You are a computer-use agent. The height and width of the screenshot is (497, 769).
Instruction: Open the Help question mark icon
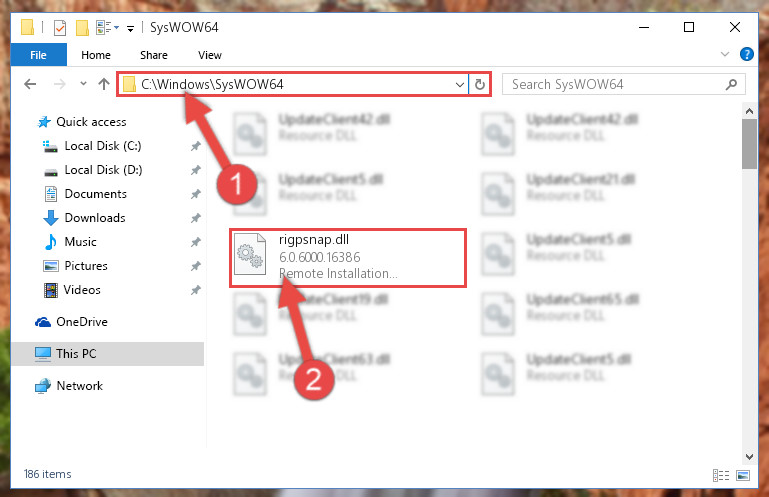pyautogui.click(x=746, y=54)
